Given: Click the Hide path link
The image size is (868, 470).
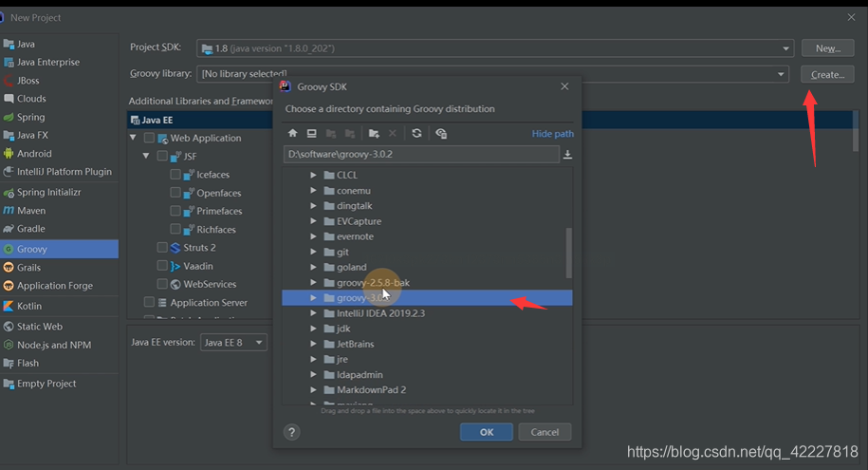Looking at the screenshot, I should pyautogui.click(x=552, y=134).
